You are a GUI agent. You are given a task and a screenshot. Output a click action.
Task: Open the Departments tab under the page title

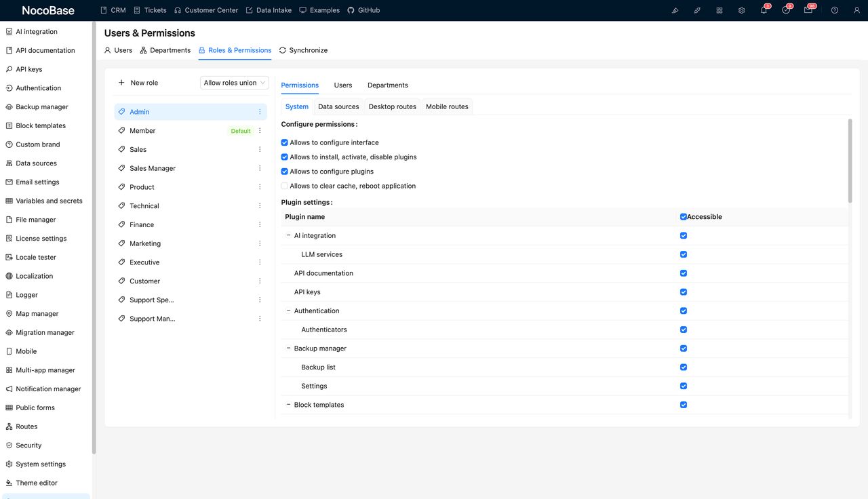[165, 50]
